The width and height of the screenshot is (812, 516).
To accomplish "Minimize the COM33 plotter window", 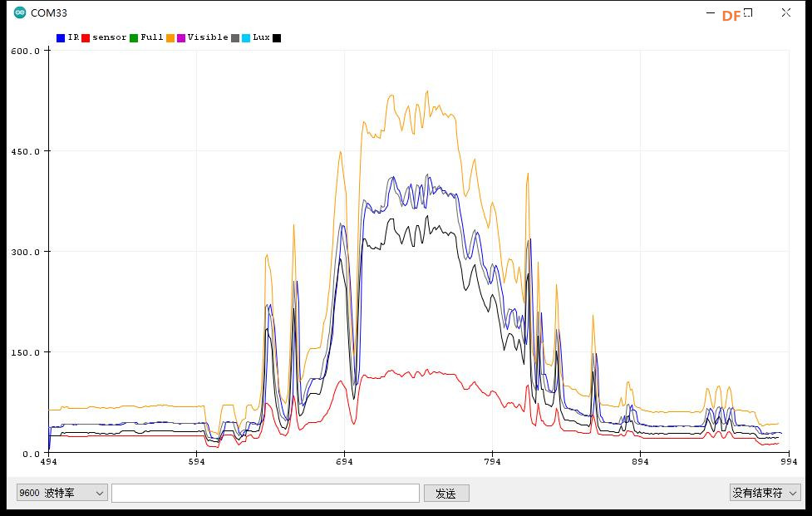I will tap(711, 12).
